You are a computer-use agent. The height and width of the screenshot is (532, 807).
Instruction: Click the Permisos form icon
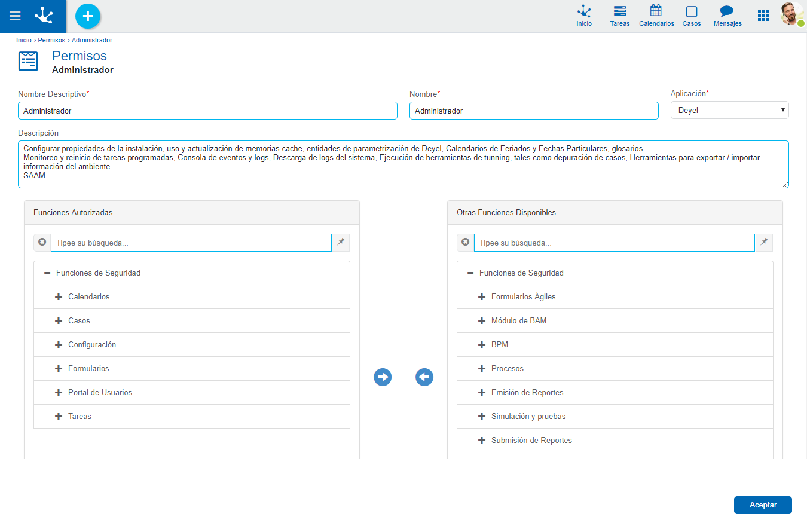pyautogui.click(x=28, y=62)
